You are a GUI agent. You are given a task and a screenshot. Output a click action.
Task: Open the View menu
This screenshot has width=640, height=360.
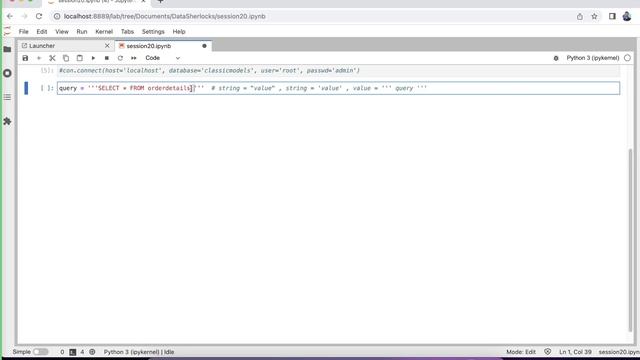(x=62, y=31)
